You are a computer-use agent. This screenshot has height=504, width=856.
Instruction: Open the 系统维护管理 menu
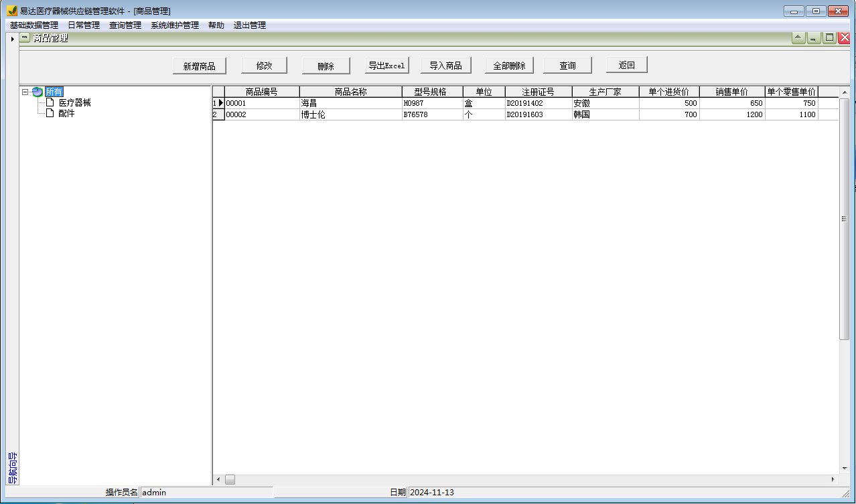coord(175,25)
